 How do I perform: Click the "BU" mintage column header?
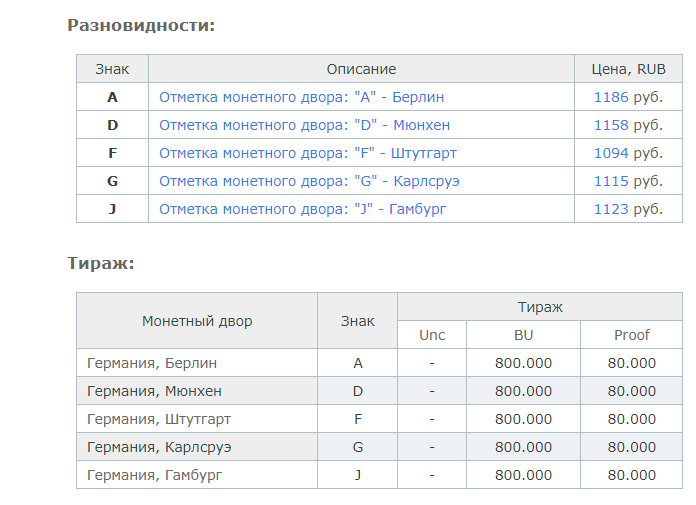pos(523,335)
